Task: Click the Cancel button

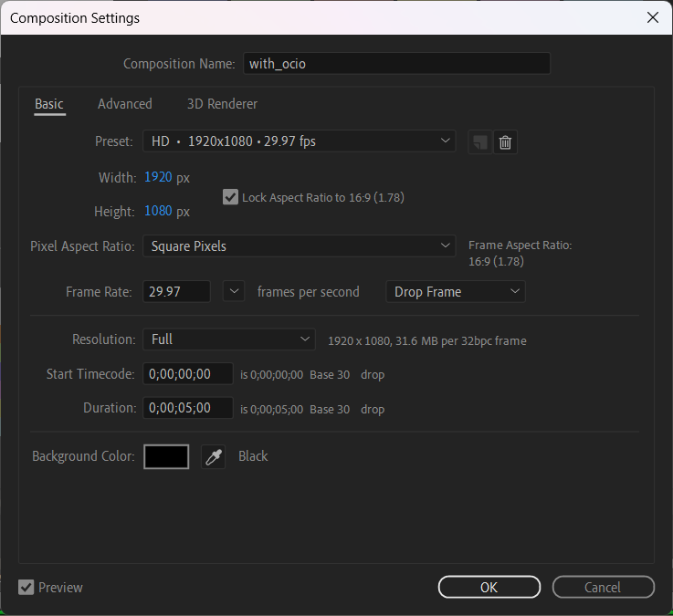Action: (603, 587)
